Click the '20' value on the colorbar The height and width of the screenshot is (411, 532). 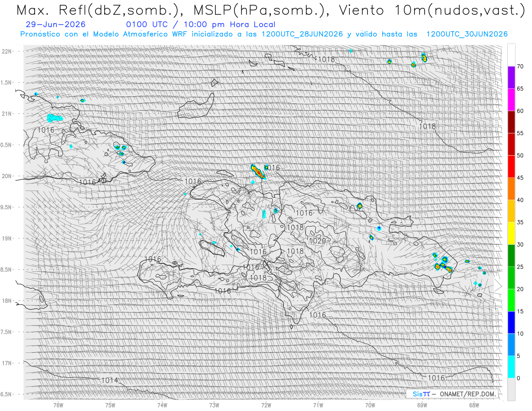tap(520, 289)
